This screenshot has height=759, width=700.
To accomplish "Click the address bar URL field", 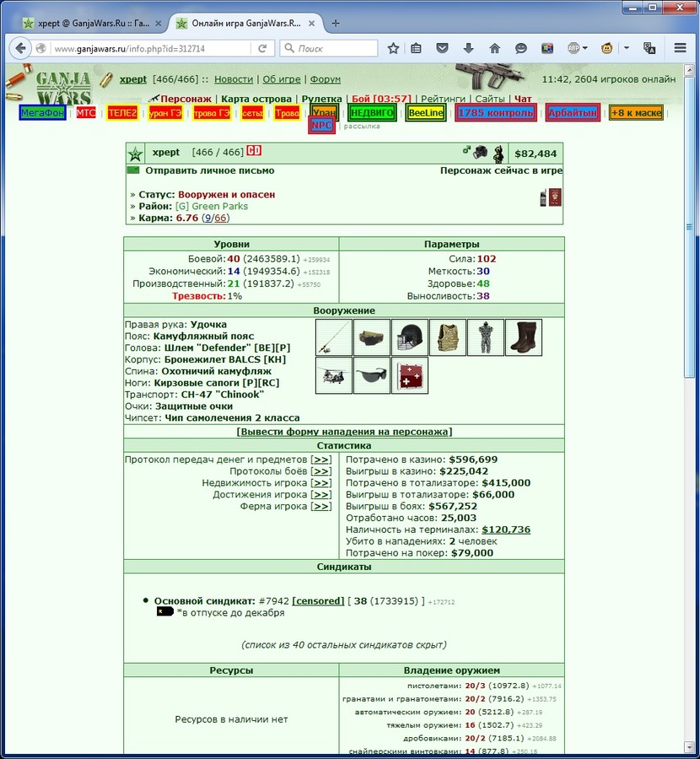I will (x=150, y=48).
